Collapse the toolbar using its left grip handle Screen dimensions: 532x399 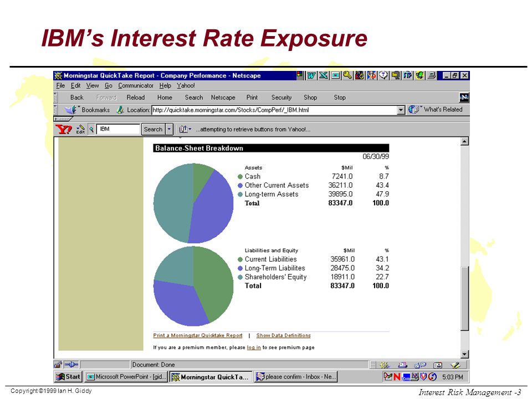click(55, 98)
